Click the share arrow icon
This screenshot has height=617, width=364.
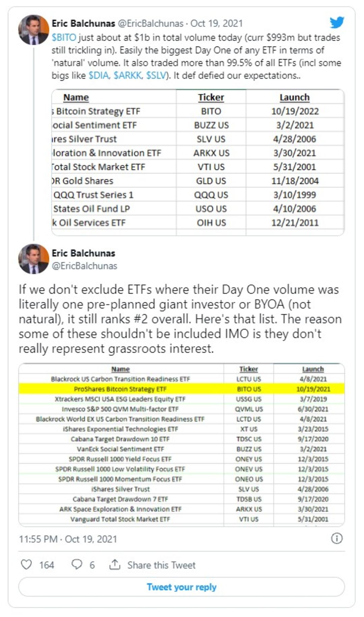(x=115, y=564)
